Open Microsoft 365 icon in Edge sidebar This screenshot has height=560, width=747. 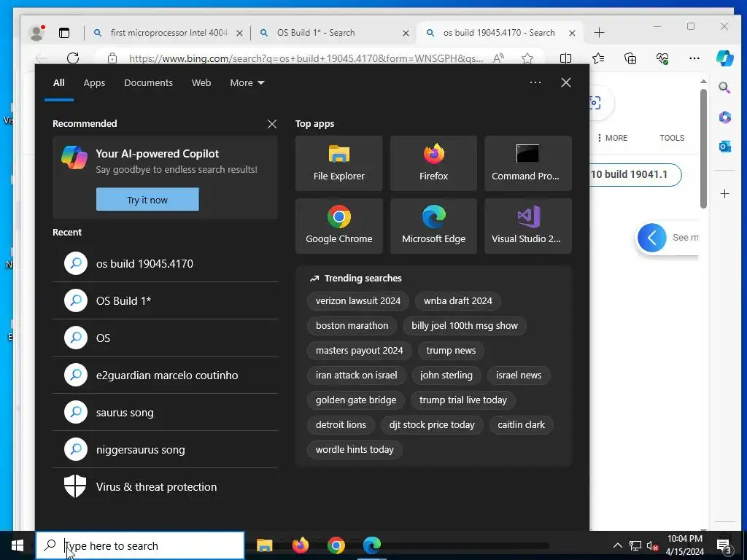(724, 117)
